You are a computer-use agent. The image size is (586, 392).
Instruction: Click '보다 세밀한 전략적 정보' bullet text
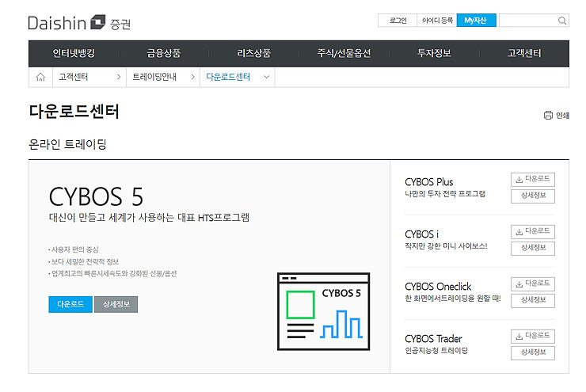point(84,261)
